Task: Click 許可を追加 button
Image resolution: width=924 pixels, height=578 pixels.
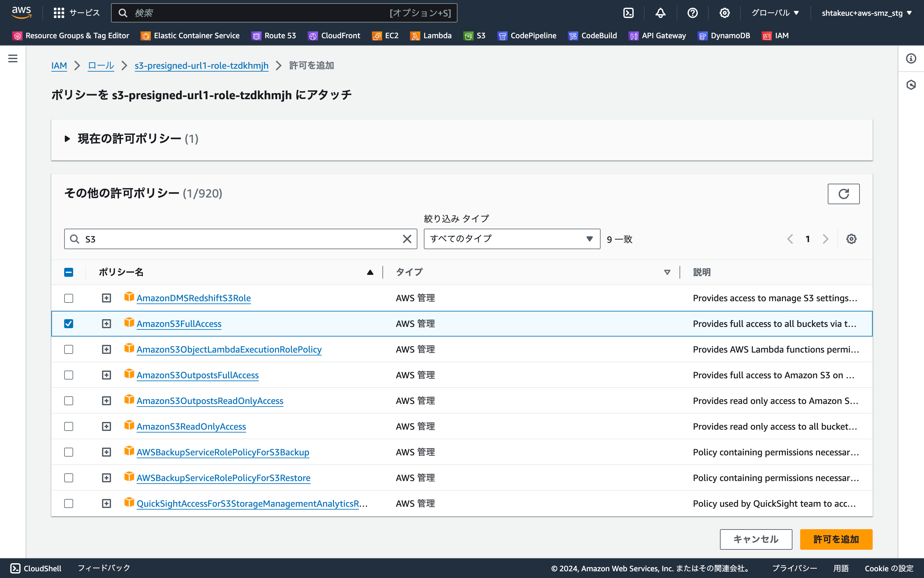Action: 836,539
